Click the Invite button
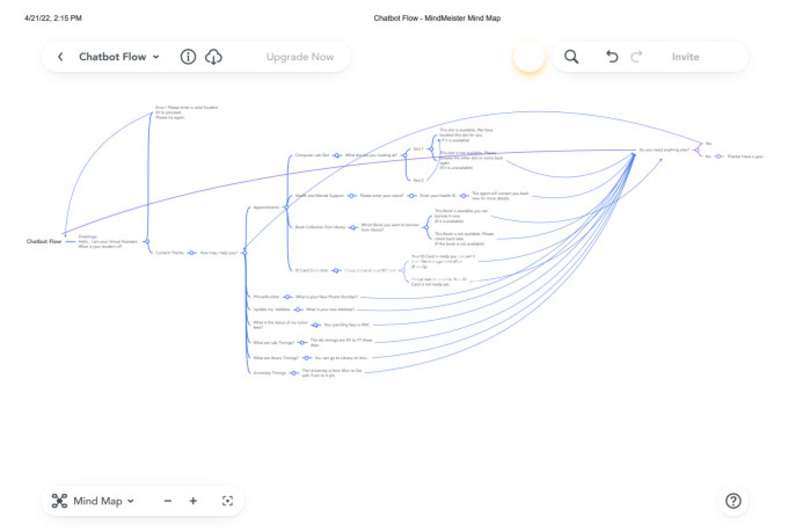The image size is (788, 532). [x=685, y=57]
